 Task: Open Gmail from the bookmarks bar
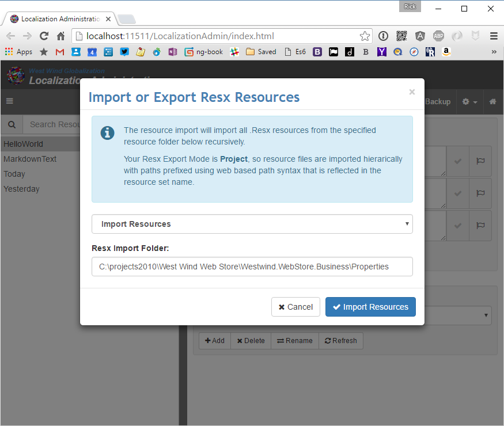(59, 51)
